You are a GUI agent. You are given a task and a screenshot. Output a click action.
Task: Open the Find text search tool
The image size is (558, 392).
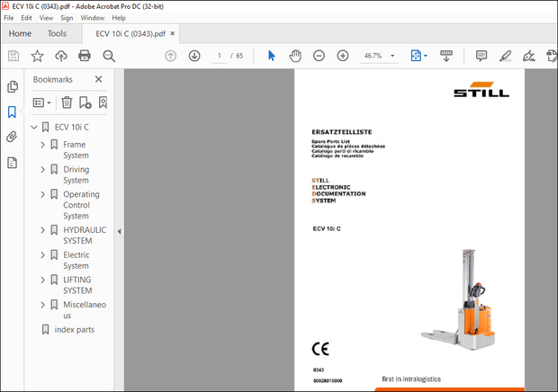[109, 56]
